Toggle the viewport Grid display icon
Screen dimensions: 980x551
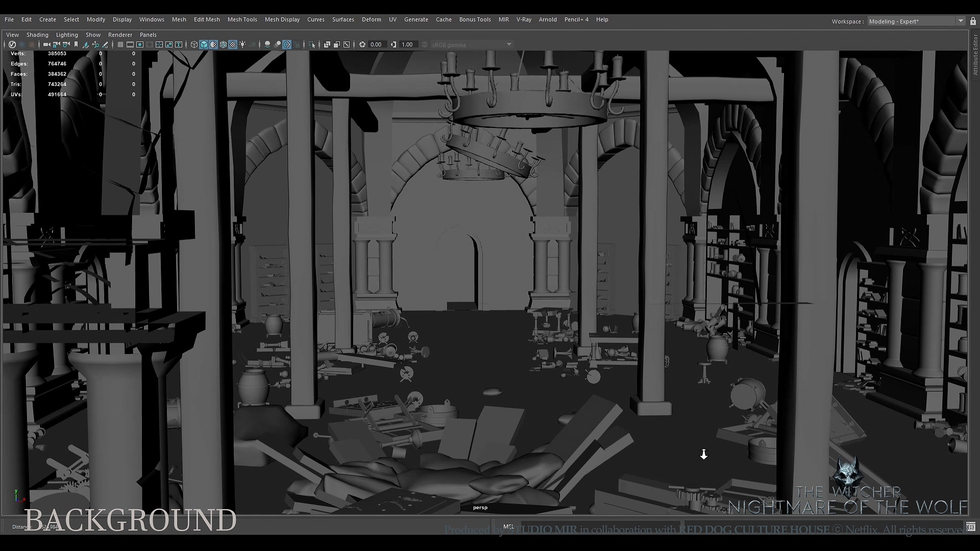(x=120, y=44)
